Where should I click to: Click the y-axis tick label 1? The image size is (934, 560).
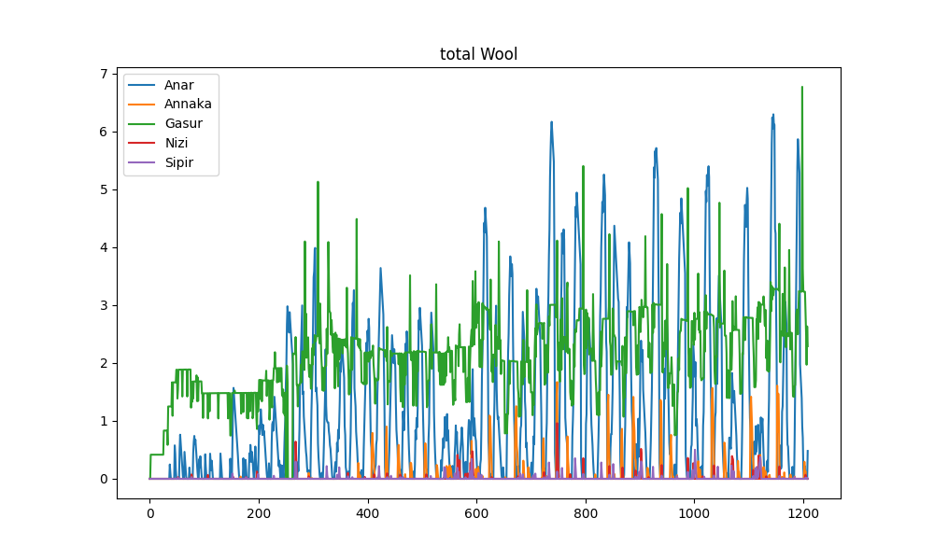(105, 421)
